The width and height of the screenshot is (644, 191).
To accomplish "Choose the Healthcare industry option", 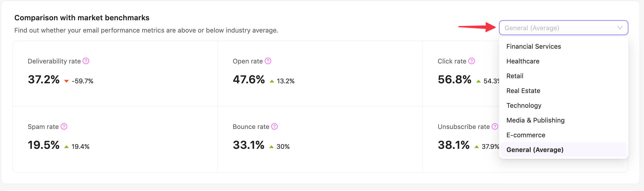I will click(523, 61).
